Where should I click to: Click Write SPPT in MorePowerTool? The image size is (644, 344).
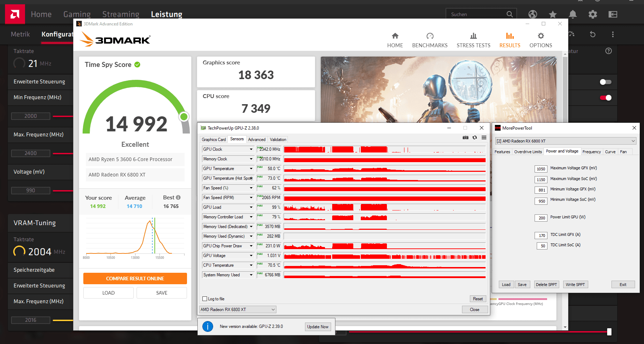[575, 285]
